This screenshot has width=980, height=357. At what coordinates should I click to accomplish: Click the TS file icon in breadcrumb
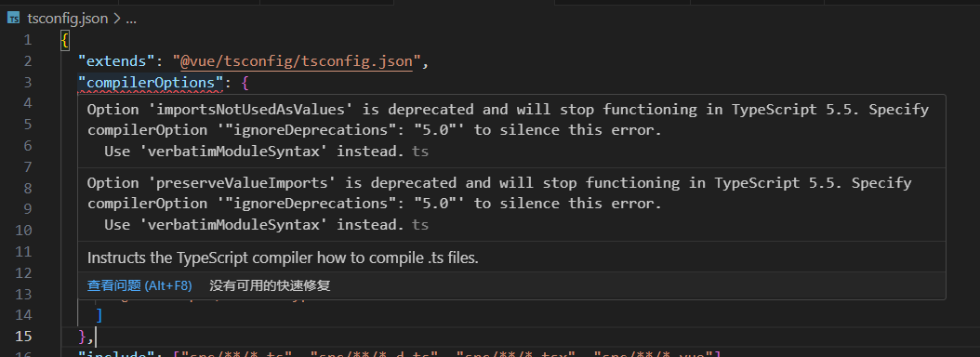point(12,19)
